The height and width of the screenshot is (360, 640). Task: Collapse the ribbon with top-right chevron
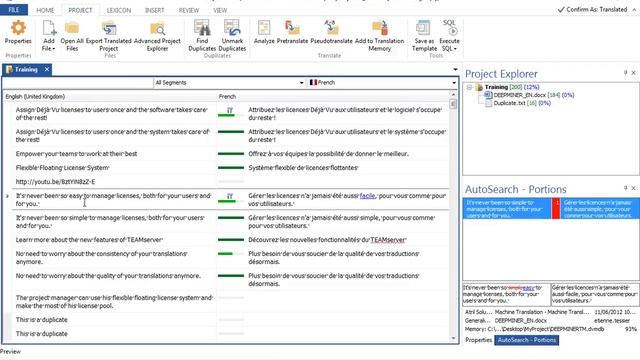[634, 9]
